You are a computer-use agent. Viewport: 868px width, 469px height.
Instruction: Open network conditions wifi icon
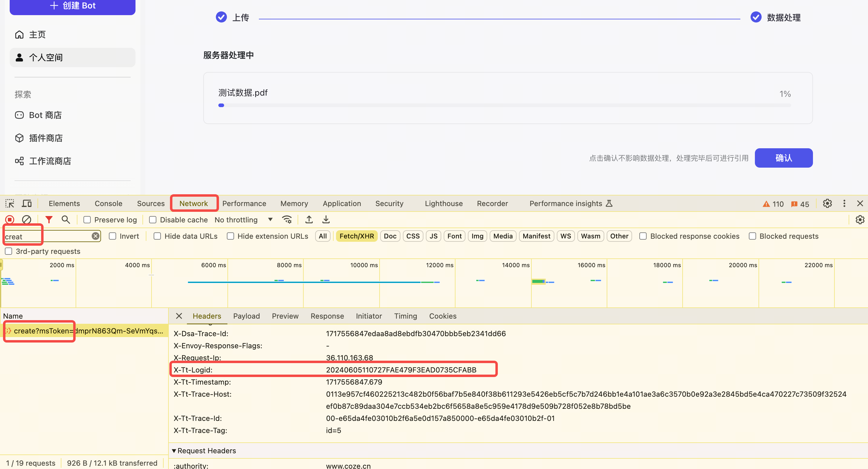click(287, 220)
